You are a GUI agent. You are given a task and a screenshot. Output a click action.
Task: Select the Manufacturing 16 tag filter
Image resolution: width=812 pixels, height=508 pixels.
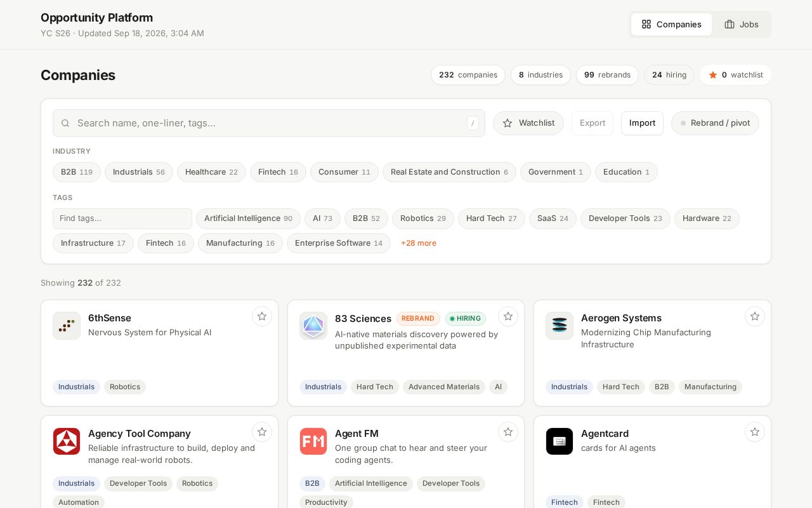(x=240, y=243)
